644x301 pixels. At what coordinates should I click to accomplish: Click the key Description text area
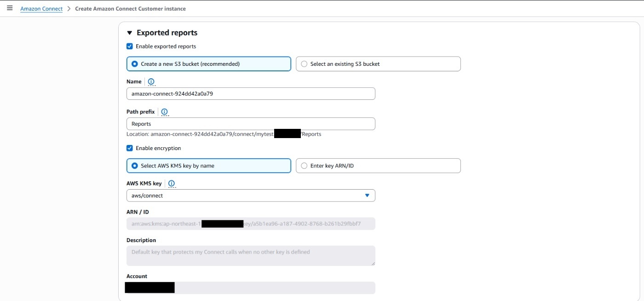251,255
